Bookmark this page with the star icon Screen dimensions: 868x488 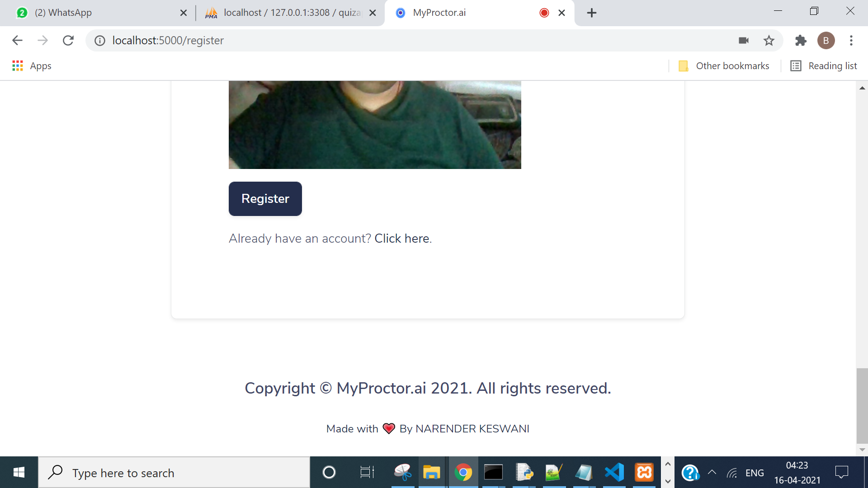[769, 41]
